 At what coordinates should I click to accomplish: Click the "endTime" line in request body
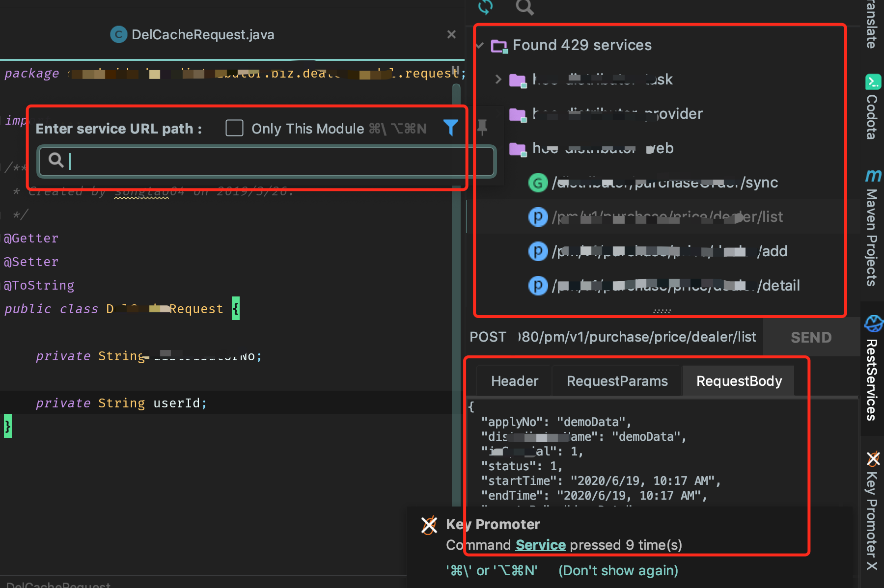click(x=594, y=496)
